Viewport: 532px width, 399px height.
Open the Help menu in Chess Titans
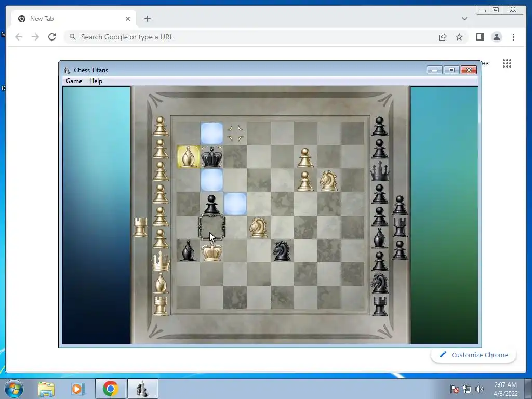96,81
